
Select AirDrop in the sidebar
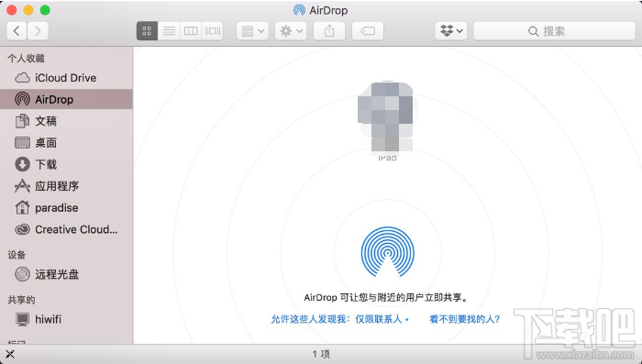click(66, 100)
